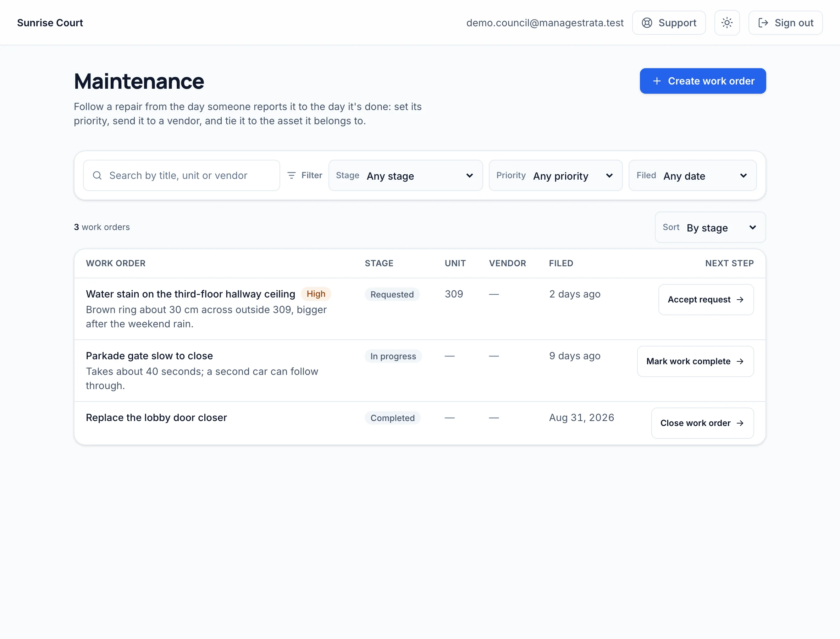Open Replace the lobby door closer work order
840x639 pixels.
[156, 417]
